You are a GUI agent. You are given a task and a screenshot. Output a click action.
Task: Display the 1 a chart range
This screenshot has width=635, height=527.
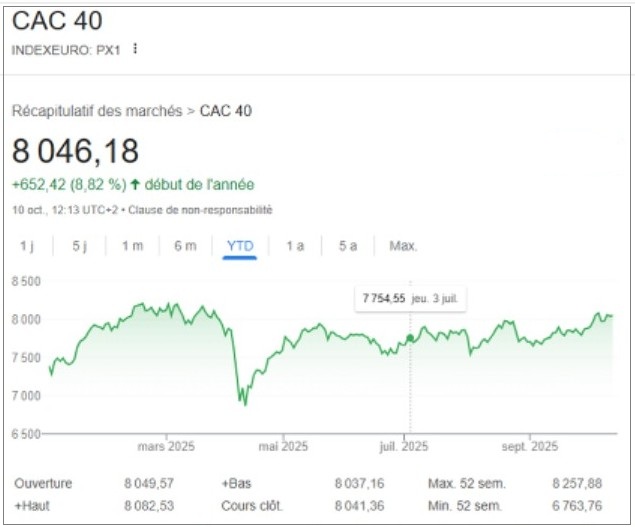point(295,246)
